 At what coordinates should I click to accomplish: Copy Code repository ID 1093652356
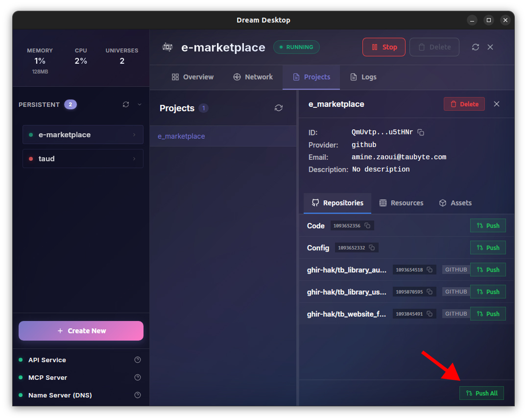[368, 225]
